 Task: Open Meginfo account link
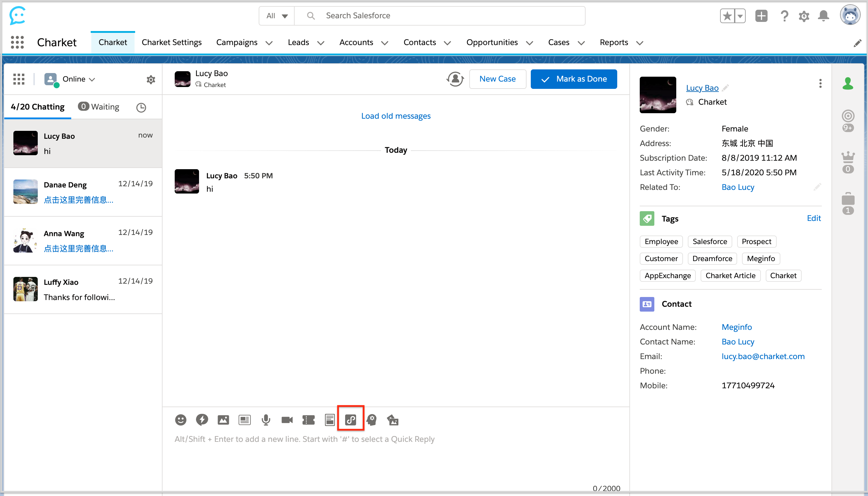[737, 327]
